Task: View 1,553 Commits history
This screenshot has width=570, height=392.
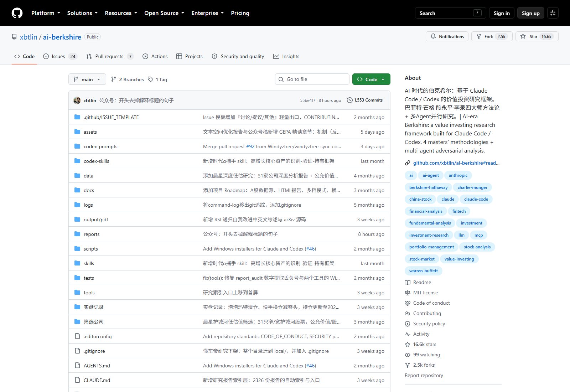Action: pyautogui.click(x=365, y=100)
